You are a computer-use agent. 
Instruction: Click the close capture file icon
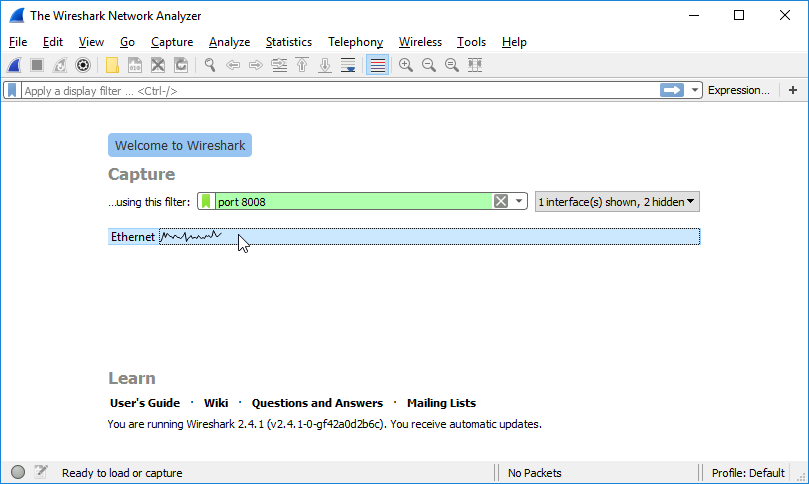(x=158, y=65)
